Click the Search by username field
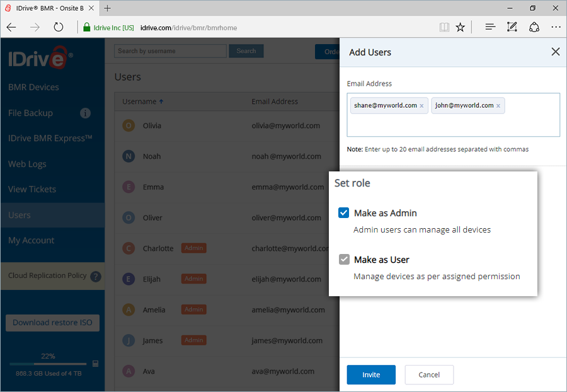The height and width of the screenshot is (392, 567). 170,51
